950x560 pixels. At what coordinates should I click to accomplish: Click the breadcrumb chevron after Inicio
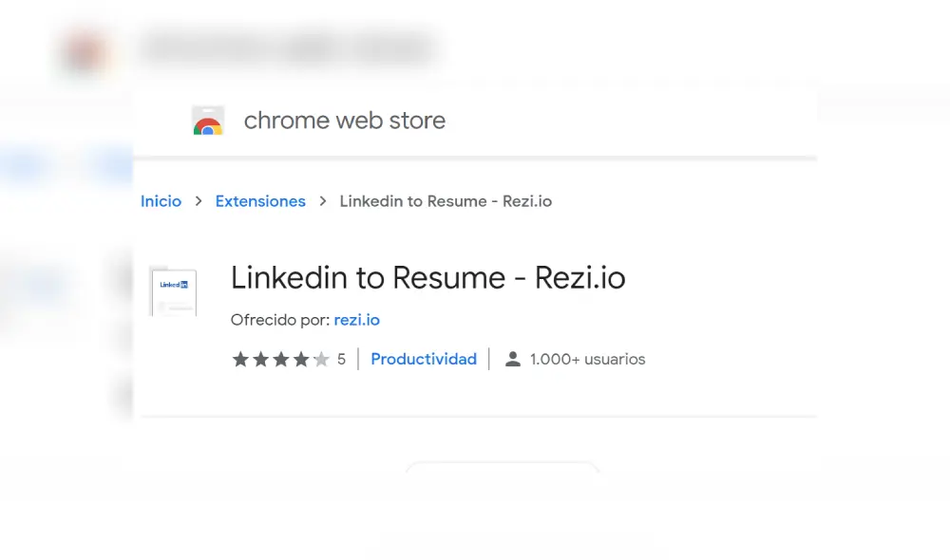pyautogui.click(x=198, y=201)
